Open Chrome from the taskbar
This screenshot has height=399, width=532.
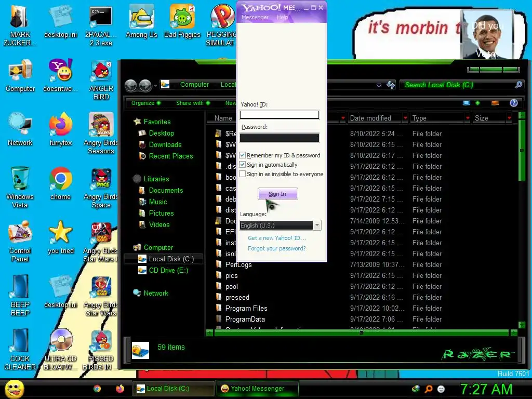97,389
